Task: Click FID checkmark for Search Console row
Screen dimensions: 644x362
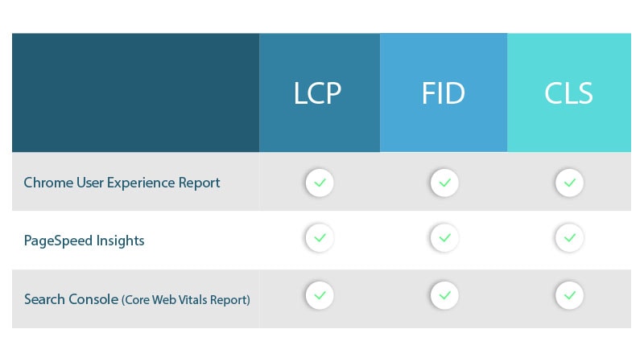Action: pos(444,295)
